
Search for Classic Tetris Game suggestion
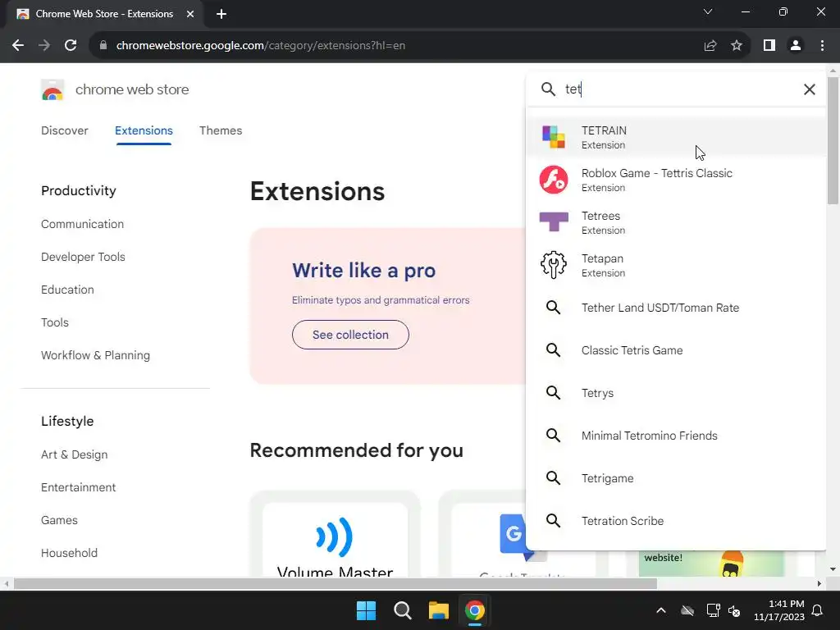(x=676, y=350)
